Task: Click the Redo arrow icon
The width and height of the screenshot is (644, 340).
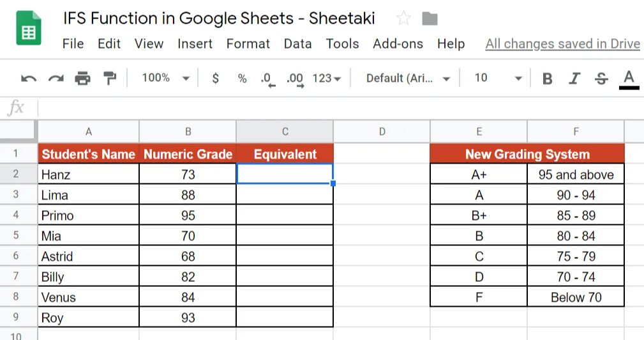Action: point(56,78)
